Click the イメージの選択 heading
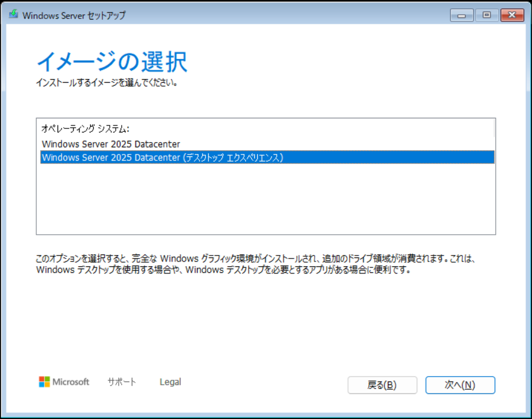The height and width of the screenshot is (419, 532). tap(113, 60)
